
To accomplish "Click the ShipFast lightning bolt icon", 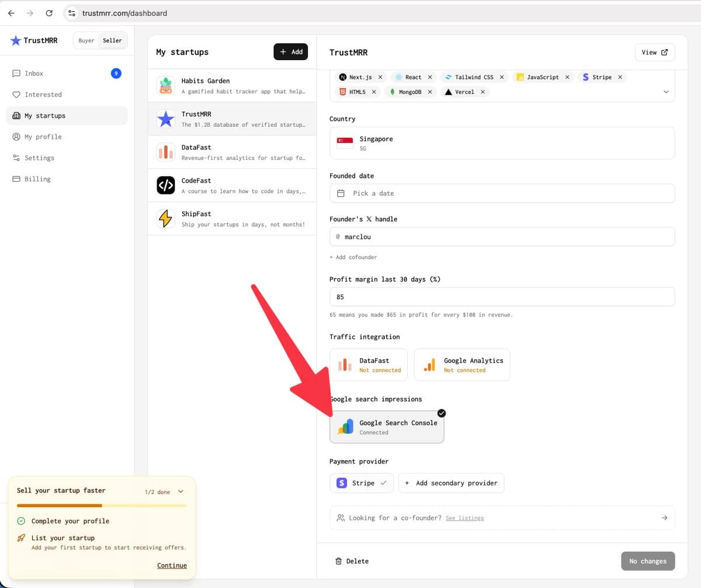I will (x=166, y=219).
